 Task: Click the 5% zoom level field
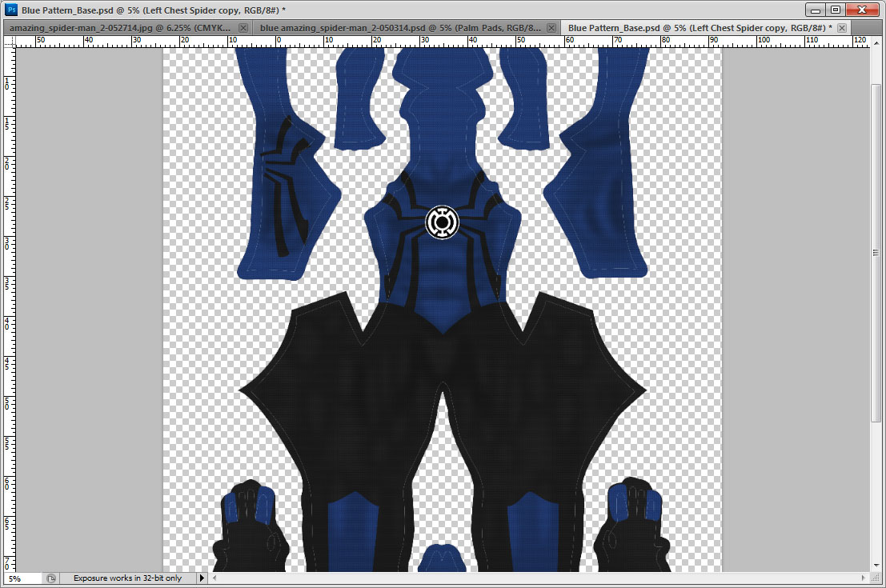click(22, 578)
